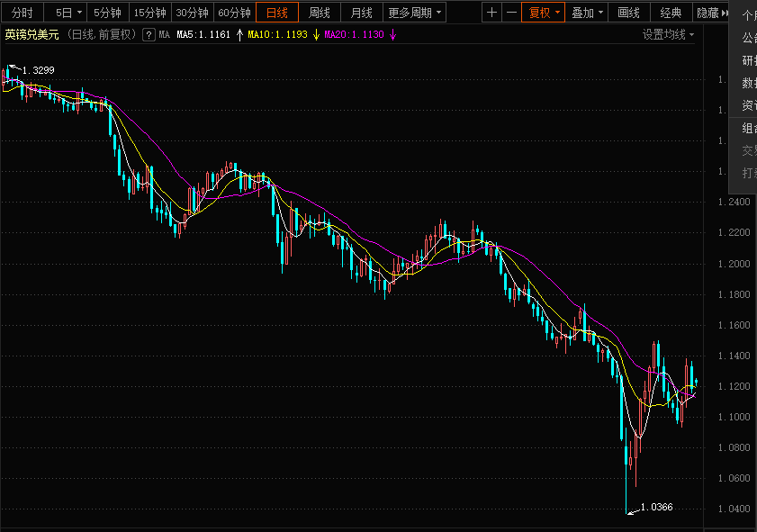Select the 5日 period tab
The width and height of the screenshot is (757, 532).
pyautogui.click(x=63, y=13)
